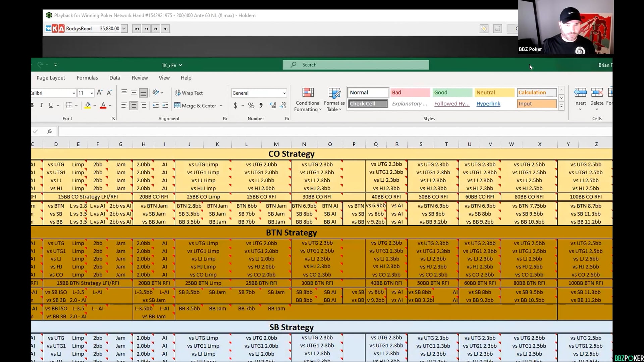This screenshot has height=362, width=644.
Task: Skip to the last hand playback step
Action: (165, 29)
